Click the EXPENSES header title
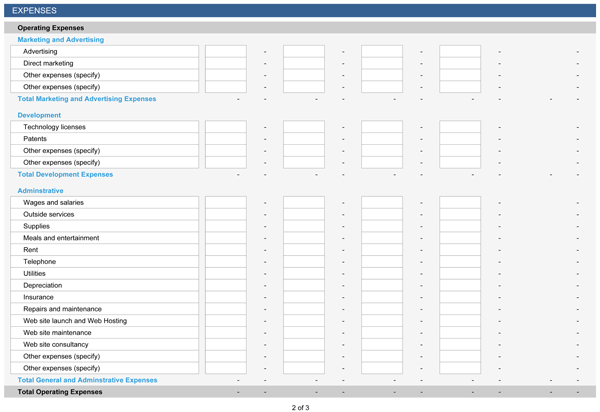 (34, 11)
